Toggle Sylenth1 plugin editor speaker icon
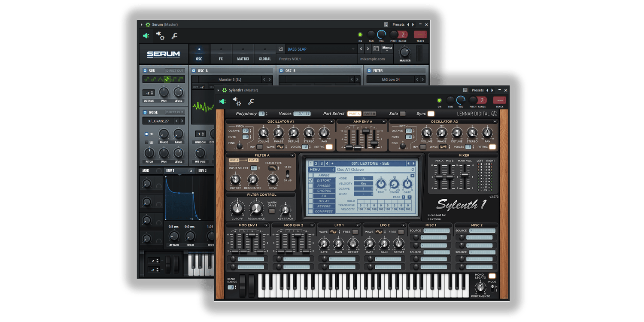The height and width of the screenshot is (322, 644). pyautogui.click(x=223, y=102)
